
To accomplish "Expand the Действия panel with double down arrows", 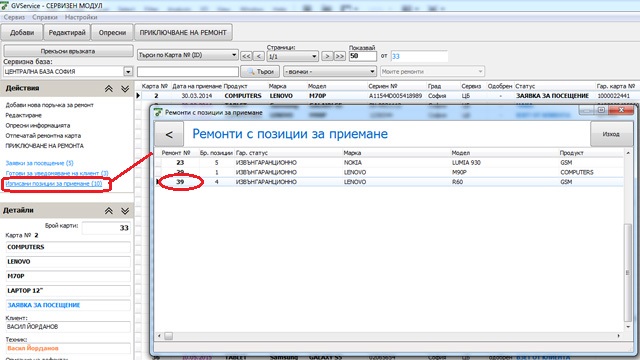I will (x=125, y=89).
